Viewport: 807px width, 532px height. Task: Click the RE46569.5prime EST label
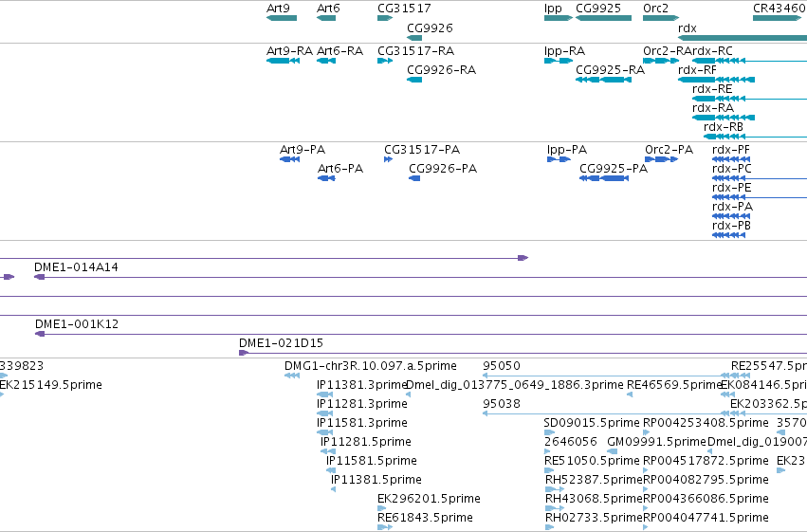coord(674,385)
